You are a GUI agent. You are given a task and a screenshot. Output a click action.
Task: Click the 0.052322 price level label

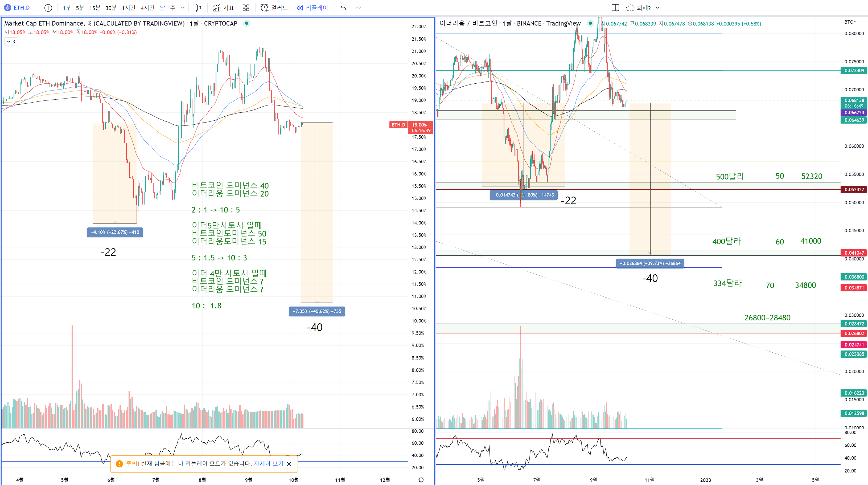854,190
